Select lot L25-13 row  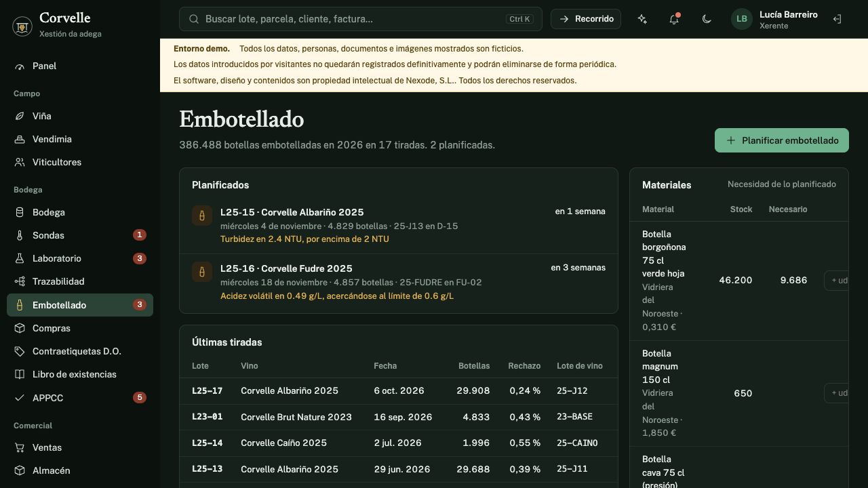point(399,469)
